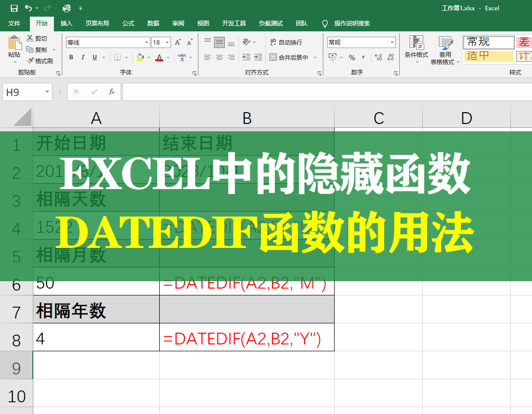Click the yellow Fill Color bucket

tap(140, 57)
